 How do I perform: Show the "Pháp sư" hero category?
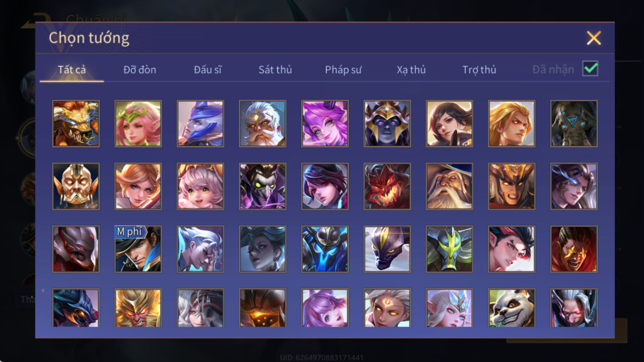(x=343, y=70)
